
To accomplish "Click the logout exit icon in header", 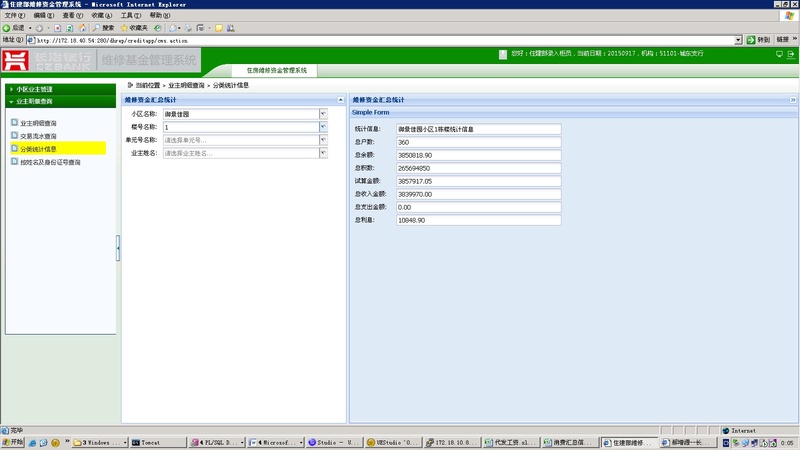I will pyautogui.click(x=791, y=54).
